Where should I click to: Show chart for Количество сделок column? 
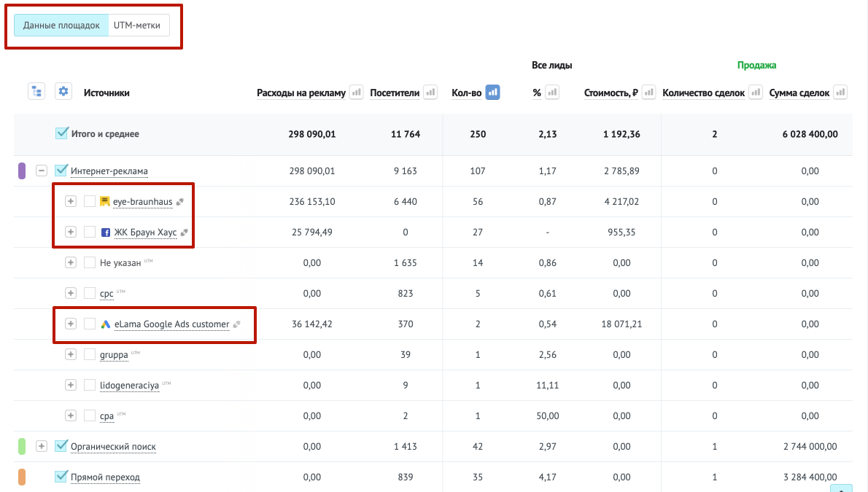[756, 93]
